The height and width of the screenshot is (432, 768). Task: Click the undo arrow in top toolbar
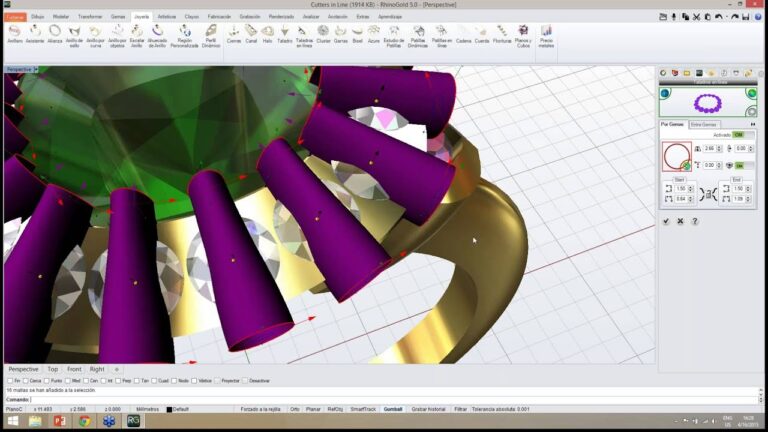click(x=719, y=17)
